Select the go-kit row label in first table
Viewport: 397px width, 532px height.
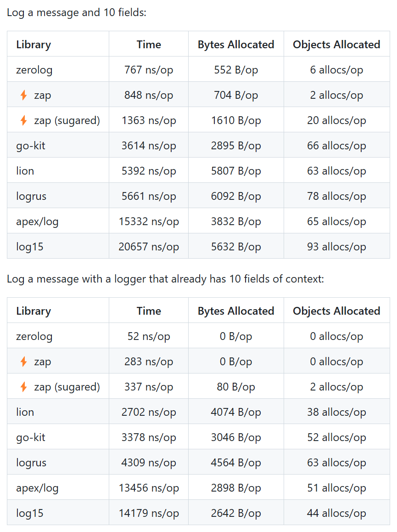30,146
